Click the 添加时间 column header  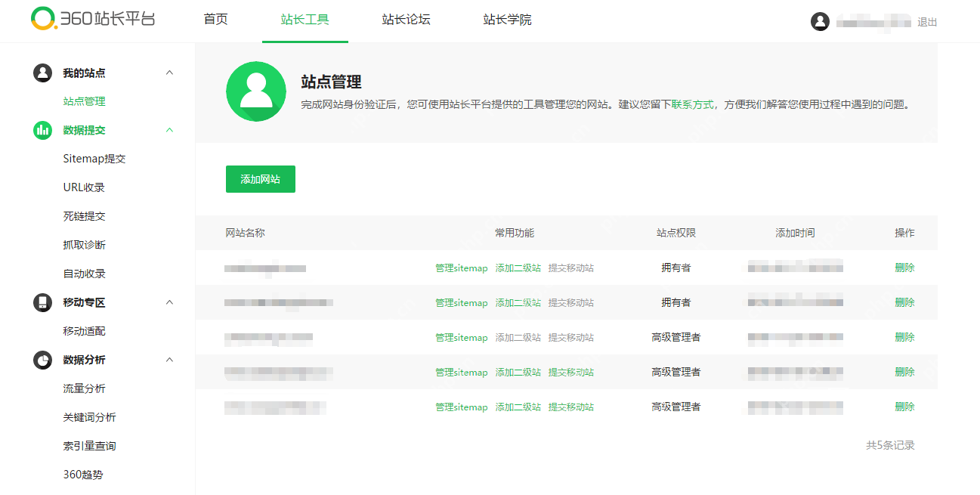pyautogui.click(x=795, y=233)
